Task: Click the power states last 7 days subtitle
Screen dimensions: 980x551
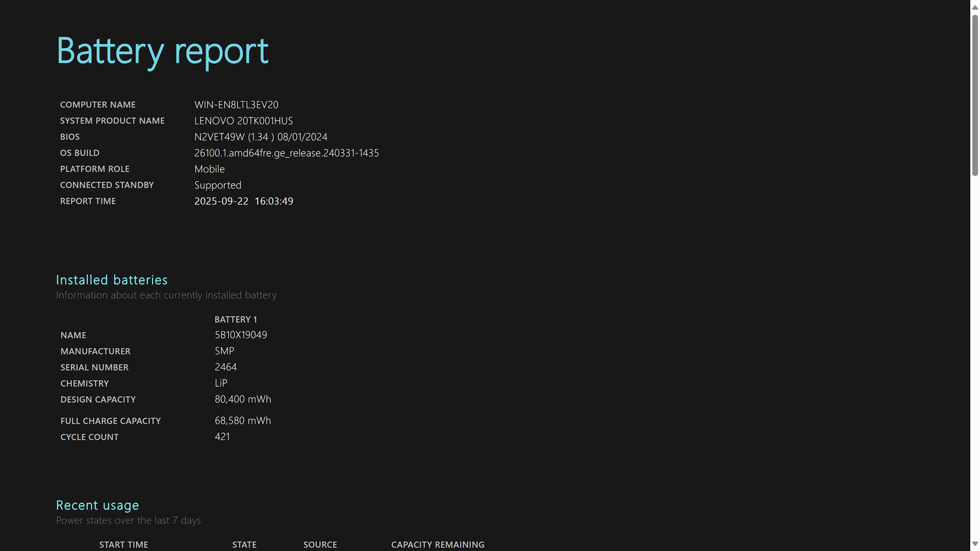Action: pyautogui.click(x=129, y=520)
